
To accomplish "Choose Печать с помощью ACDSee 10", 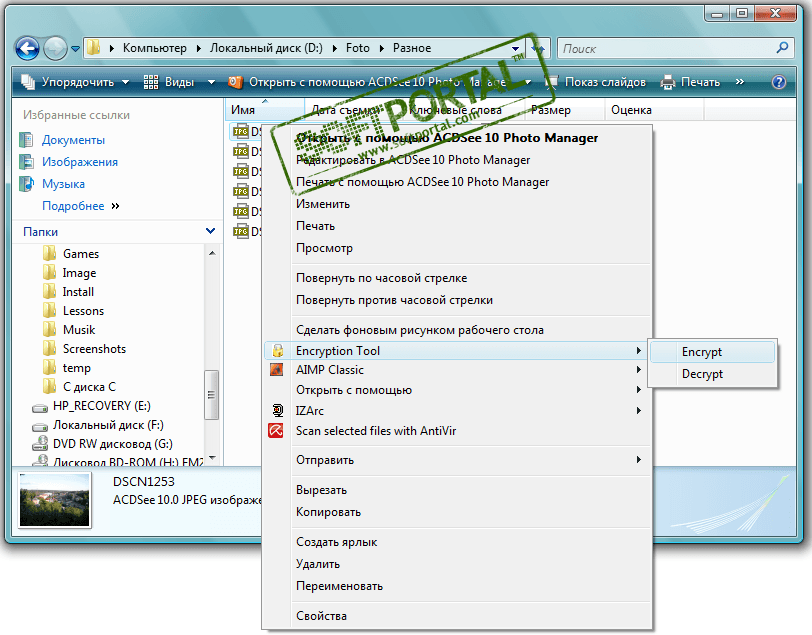I will click(x=423, y=182).
